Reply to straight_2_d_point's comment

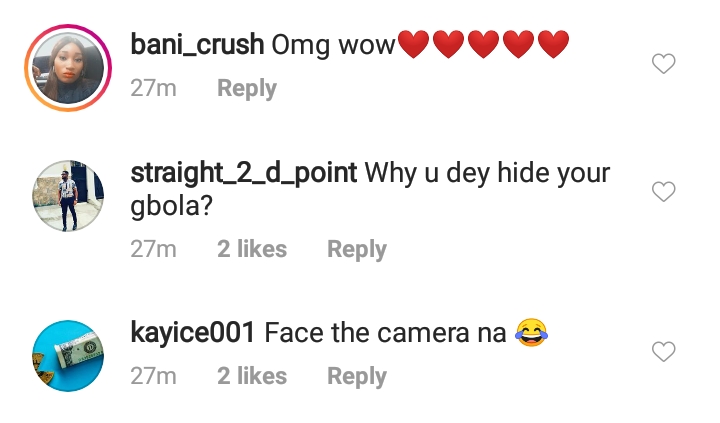(357, 249)
